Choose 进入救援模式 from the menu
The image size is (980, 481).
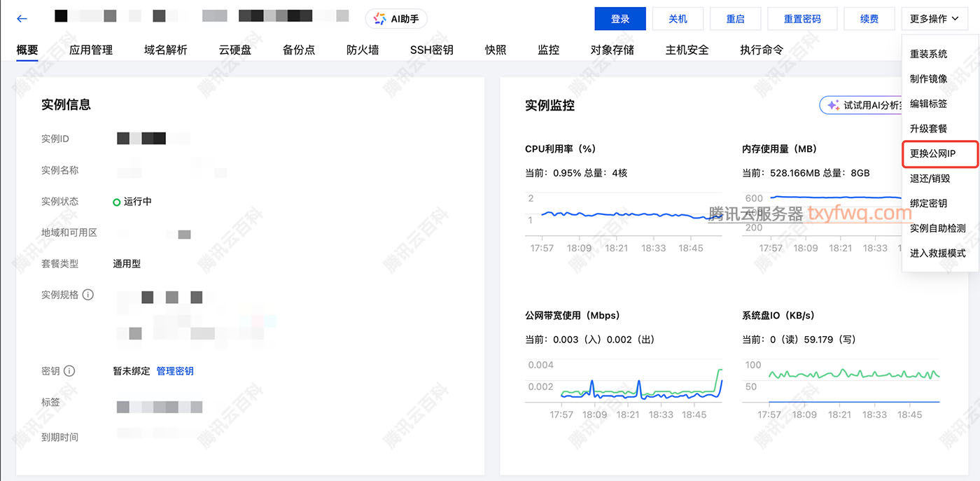click(937, 253)
